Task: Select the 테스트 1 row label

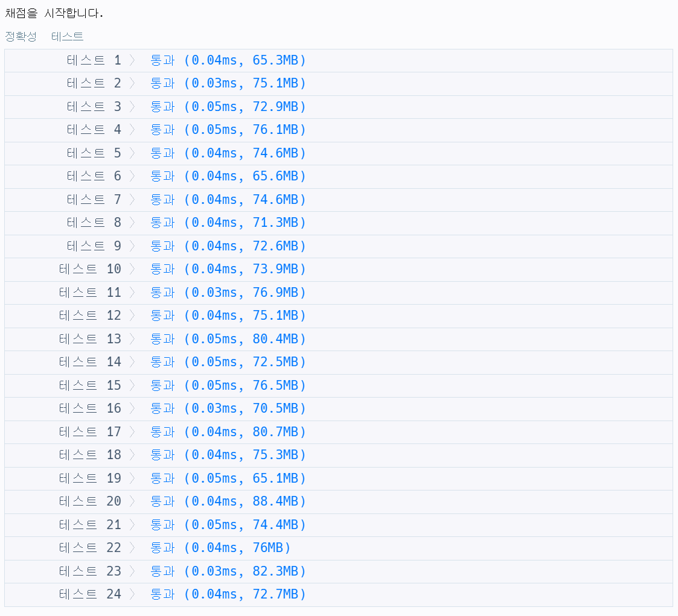Action: [94, 60]
